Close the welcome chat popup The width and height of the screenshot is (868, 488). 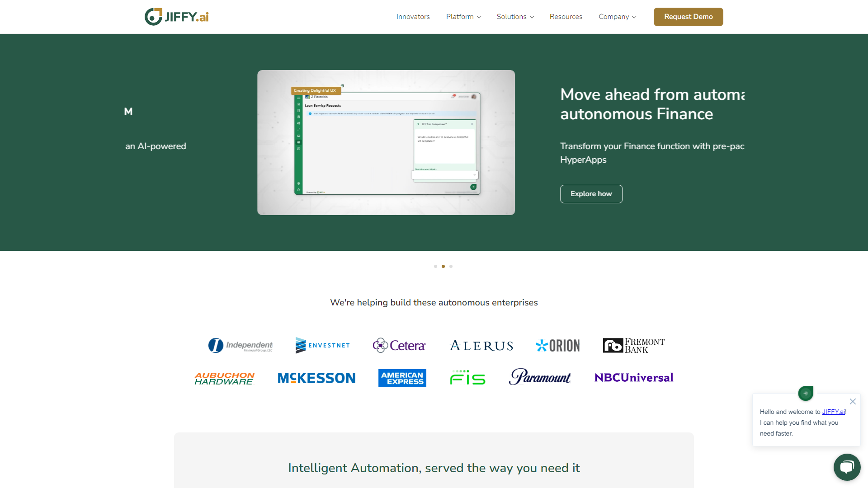click(853, 401)
